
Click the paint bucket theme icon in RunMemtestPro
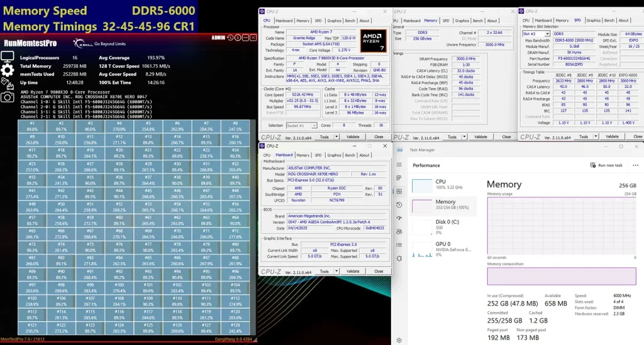pyautogui.click(x=7, y=83)
